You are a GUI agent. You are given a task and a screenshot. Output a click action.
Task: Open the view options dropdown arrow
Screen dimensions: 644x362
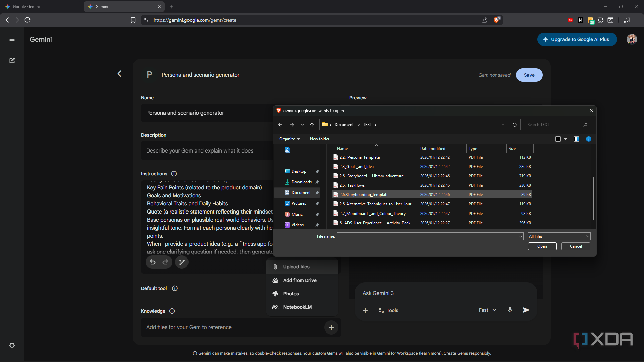[565, 139]
